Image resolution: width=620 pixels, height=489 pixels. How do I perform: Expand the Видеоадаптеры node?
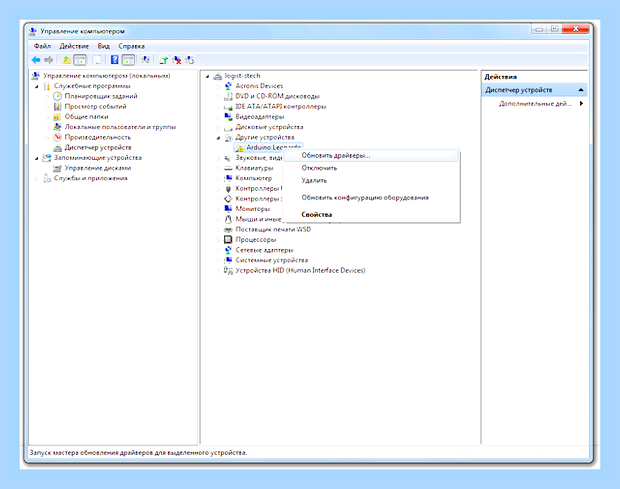(x=218, y=117)
